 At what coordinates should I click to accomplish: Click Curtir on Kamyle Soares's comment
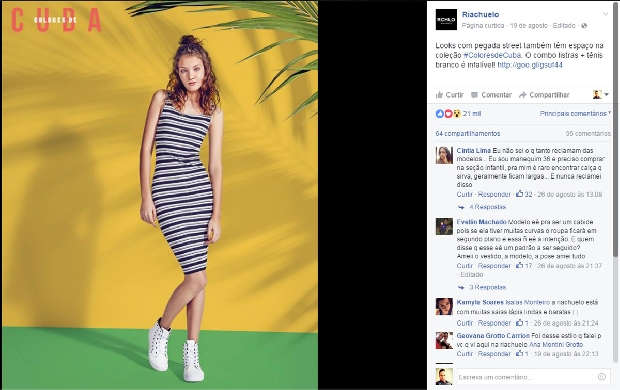[465, 323]
